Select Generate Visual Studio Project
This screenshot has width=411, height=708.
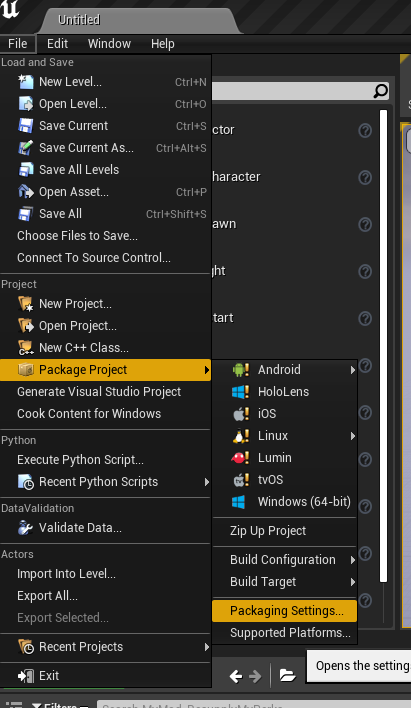106,392
